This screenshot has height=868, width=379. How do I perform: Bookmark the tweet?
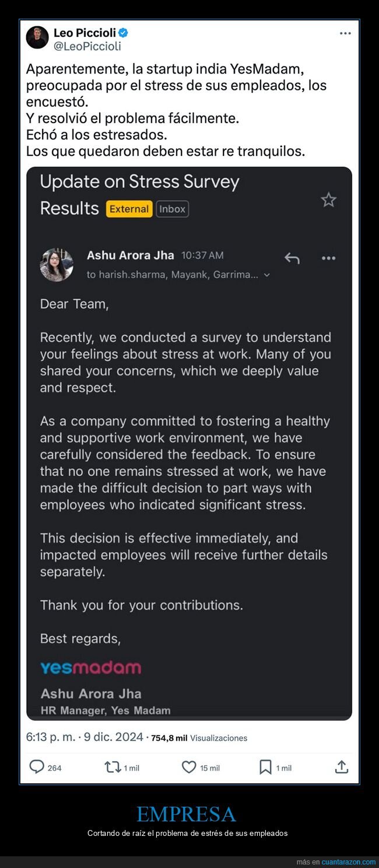(x=265, y=767)
